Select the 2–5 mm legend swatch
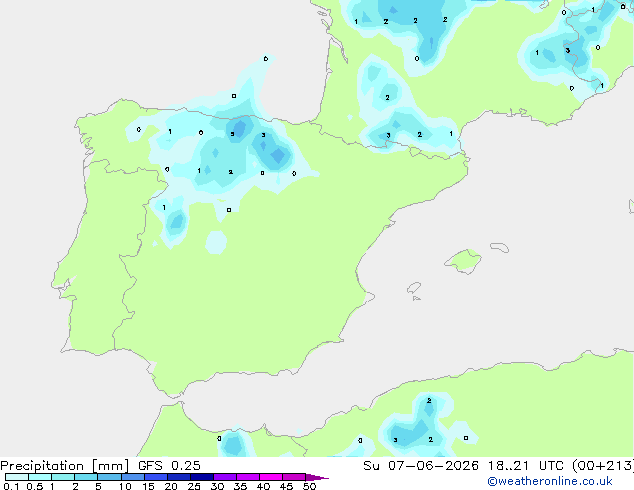 point(86,477)
